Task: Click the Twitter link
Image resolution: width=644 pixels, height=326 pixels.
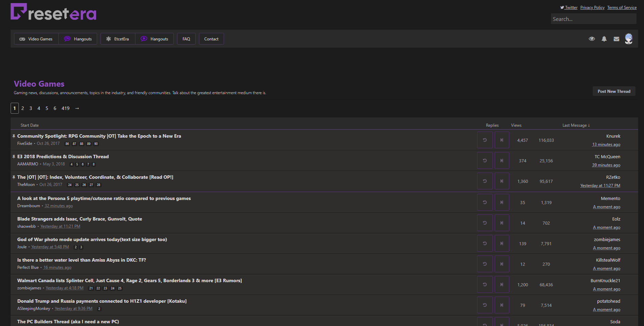Action: 569,8
